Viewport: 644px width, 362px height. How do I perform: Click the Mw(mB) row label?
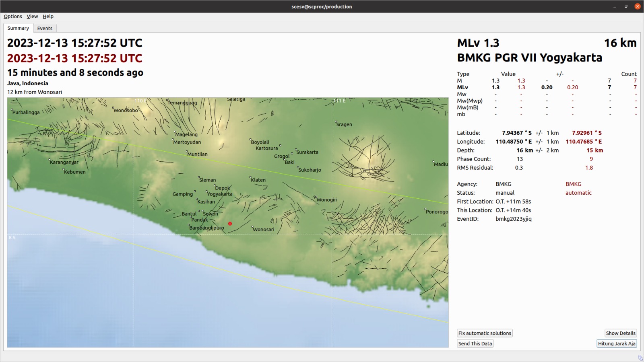[467, 107]
